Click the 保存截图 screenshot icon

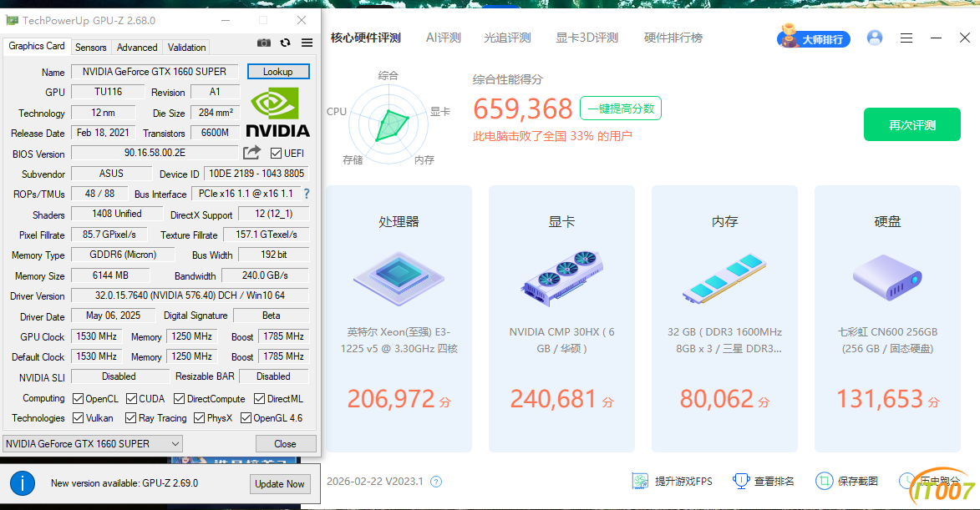click(x=824, y=482)
